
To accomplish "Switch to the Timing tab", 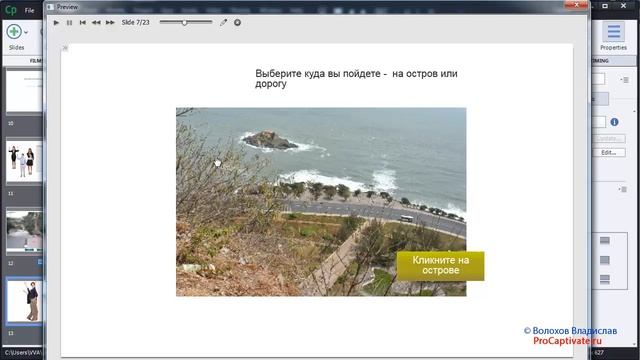I will 600,61.
